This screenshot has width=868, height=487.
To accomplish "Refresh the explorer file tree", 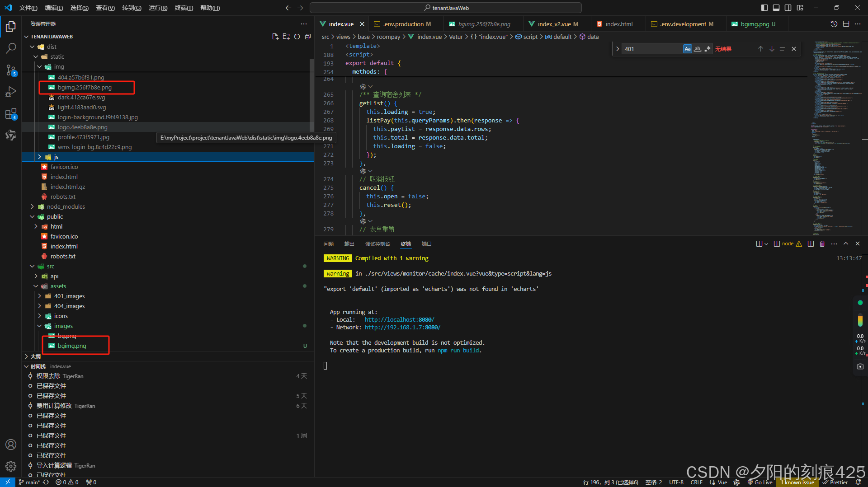I will click(297, 37).
